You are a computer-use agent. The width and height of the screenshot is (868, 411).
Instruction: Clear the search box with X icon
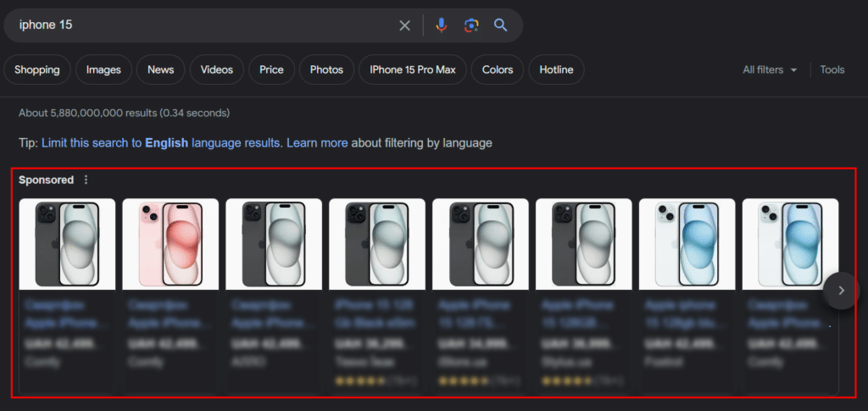(404, 25)
